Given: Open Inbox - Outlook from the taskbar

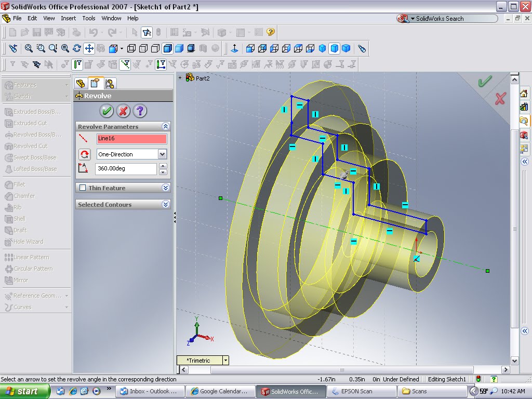Looking at the screenshot, I should pos(150,391).
